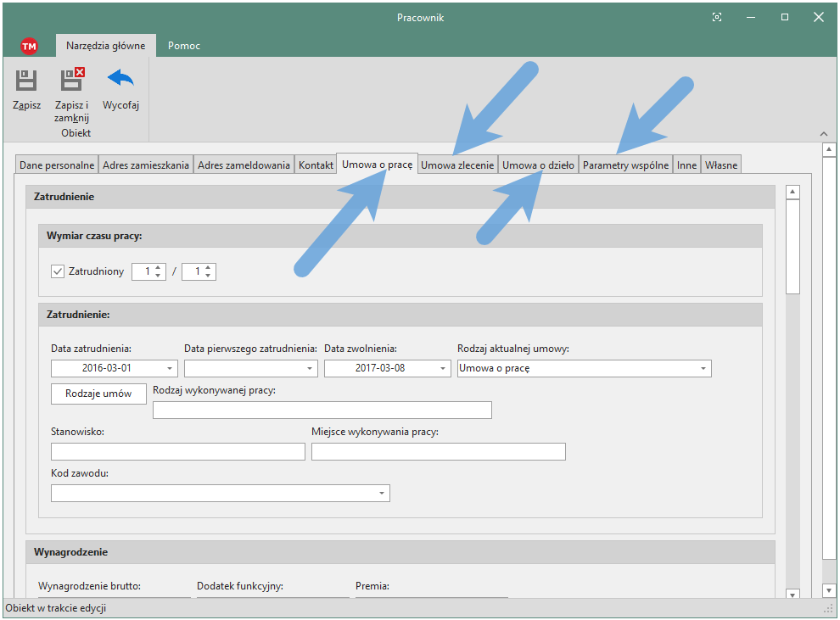The width and height of the screenshot is (840, 620).
Task: Click the focus mode icon in title bar
Action: pyautogui.click(x=717, y=17)
